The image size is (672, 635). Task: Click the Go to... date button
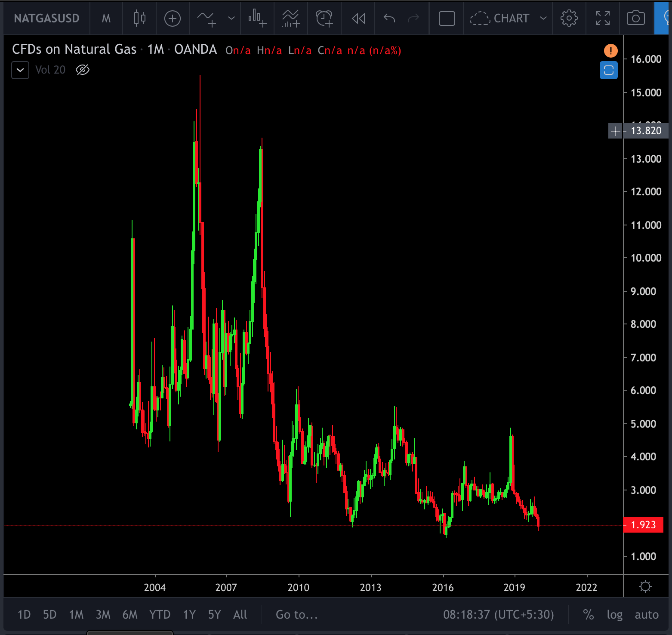pyautogui.click(x=296, y=614)
